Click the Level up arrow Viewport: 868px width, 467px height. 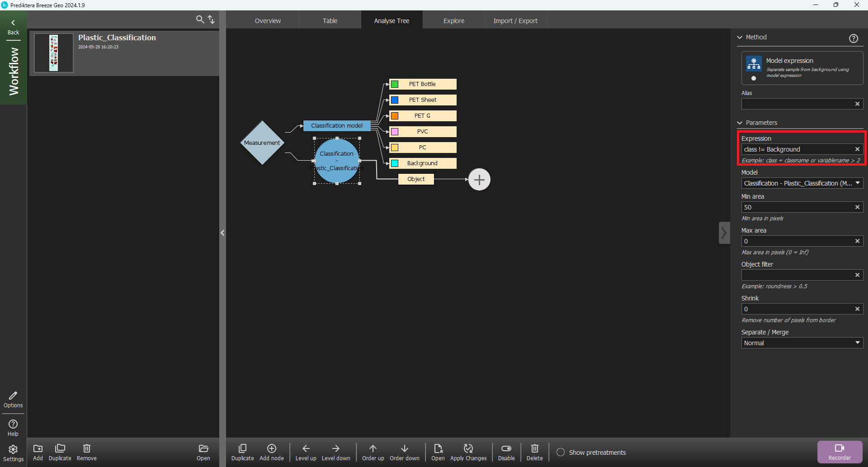click(x=306, y=448)
